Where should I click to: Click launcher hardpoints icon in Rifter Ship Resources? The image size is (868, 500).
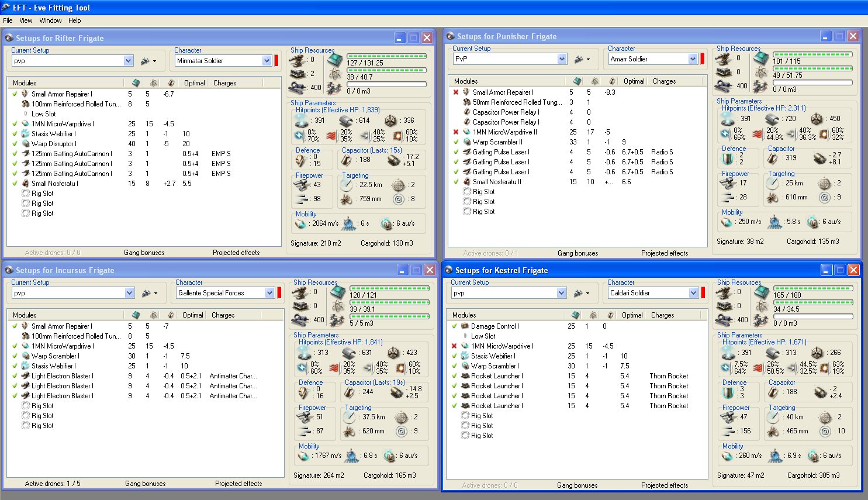[x=298, y=74]
